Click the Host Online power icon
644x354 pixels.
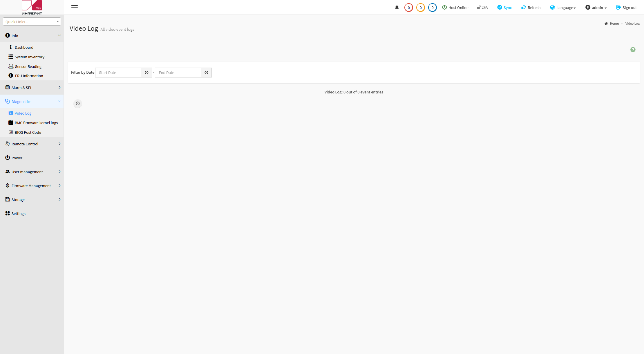(444, 7)
